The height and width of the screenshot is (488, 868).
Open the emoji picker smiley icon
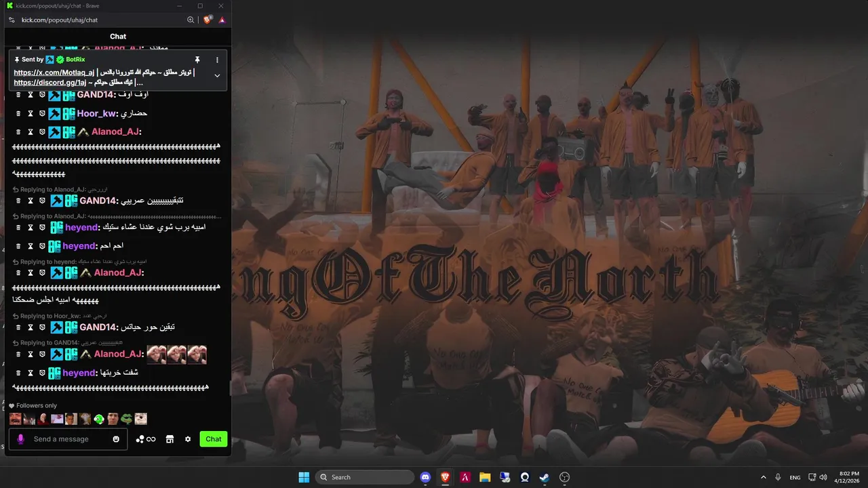pyautogui.click(x=116, y=439)
